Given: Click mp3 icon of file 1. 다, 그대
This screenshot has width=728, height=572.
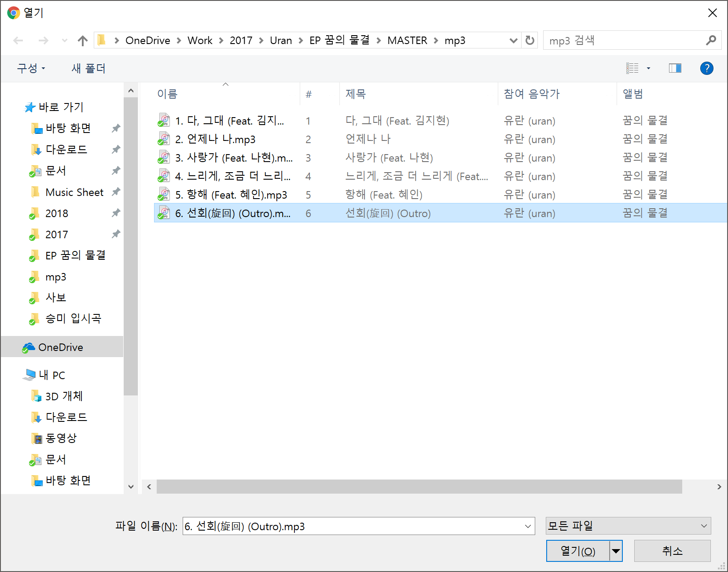Looking at the screenshot, I should pos(164,120).
